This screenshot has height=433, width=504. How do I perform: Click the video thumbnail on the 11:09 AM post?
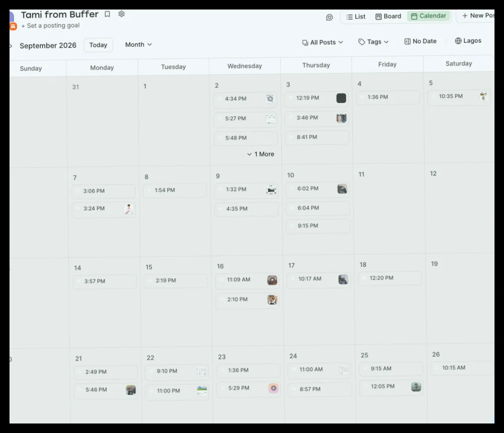pos(272,280)
